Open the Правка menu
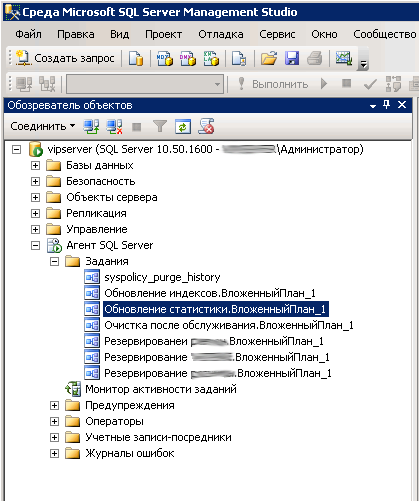This screenshot has height=501, width=419. pyautogui.click(x=76, y=34)
